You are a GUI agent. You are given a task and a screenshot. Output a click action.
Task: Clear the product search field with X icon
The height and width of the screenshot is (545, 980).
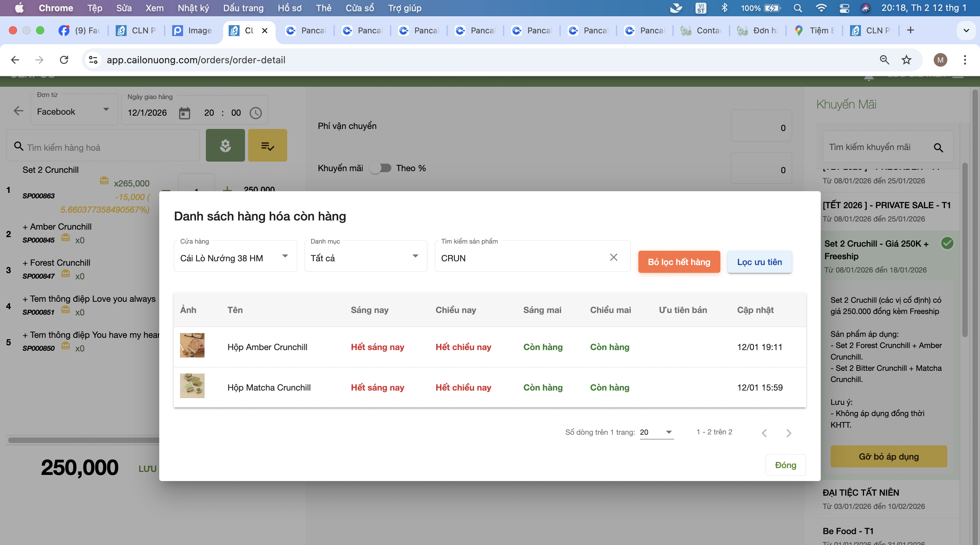[613, 258]
